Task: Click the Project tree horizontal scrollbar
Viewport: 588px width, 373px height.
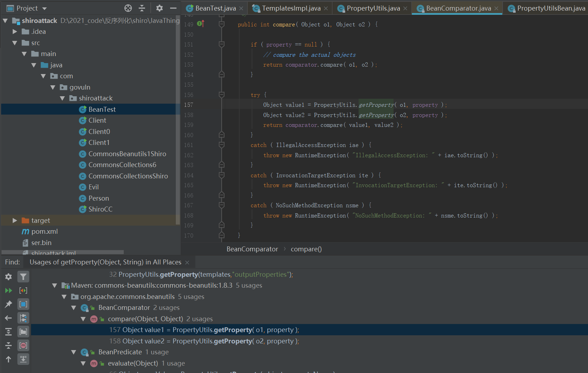Action: pos(63,252)
